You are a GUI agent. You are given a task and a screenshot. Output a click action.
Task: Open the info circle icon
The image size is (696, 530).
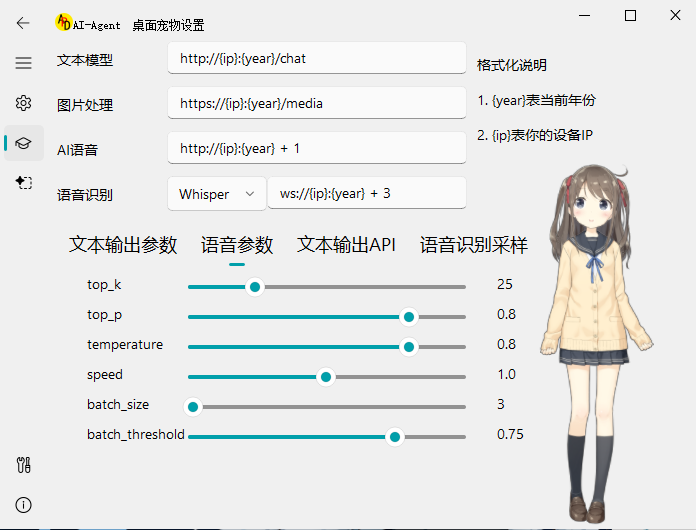tap(24, 505)
